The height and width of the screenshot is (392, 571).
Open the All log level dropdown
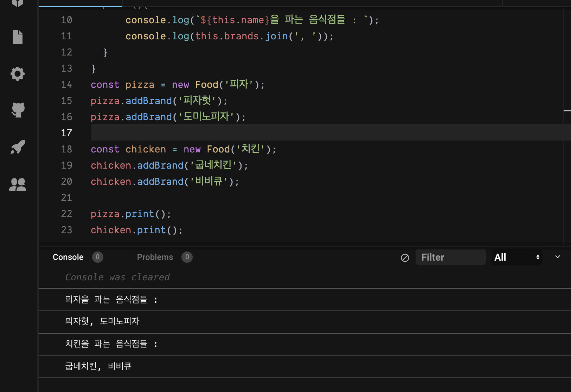tap(517, 257)
